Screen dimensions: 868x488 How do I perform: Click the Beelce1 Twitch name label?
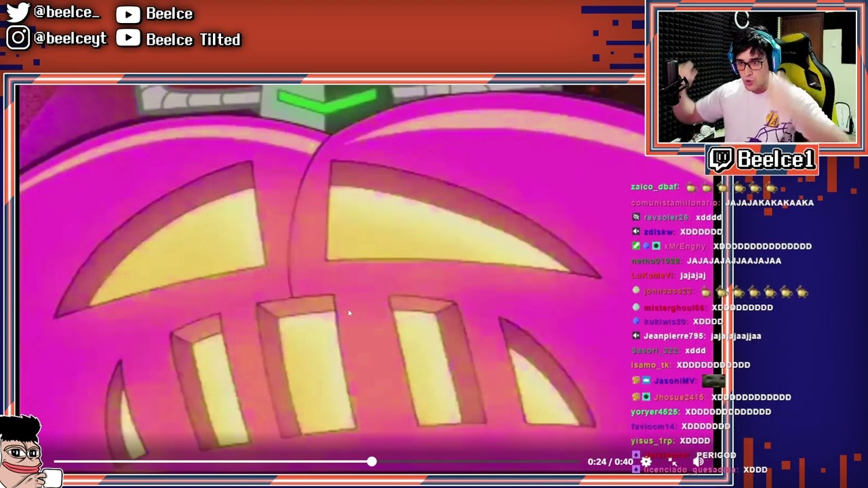[776, 159]
